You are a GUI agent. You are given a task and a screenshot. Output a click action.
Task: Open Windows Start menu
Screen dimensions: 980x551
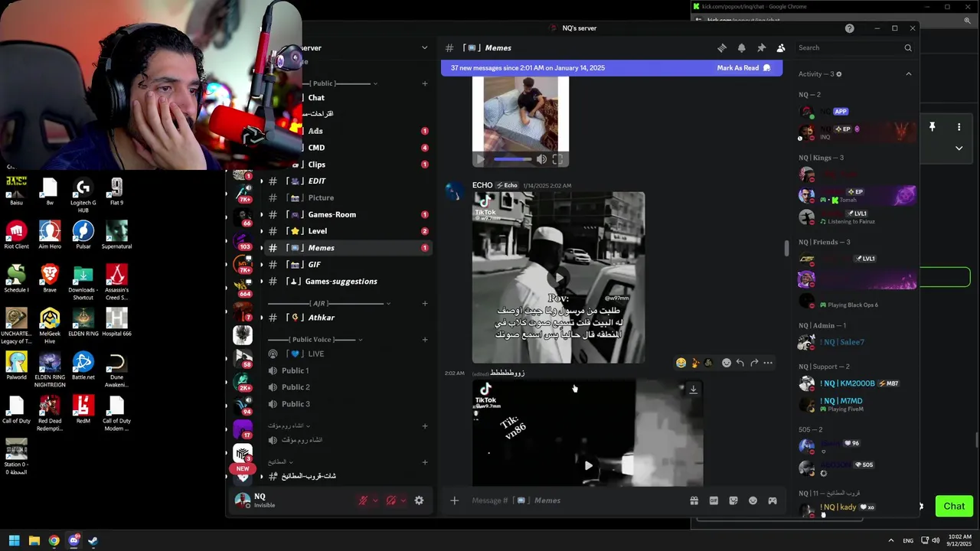coord(14,540)
